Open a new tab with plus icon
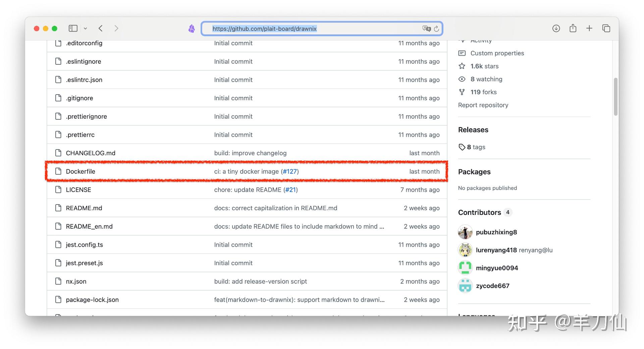The height and width of the screenshot is (349, 644). [589, 28]
